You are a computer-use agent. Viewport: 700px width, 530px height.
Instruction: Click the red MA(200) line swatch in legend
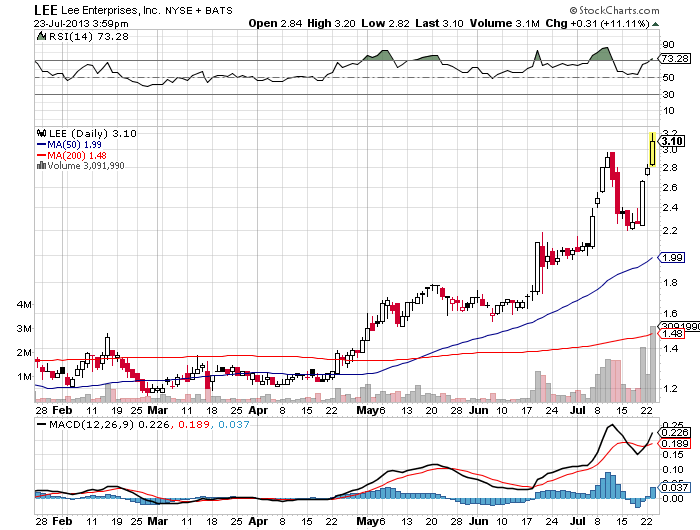pyautogui.click(x=42, y=155)
